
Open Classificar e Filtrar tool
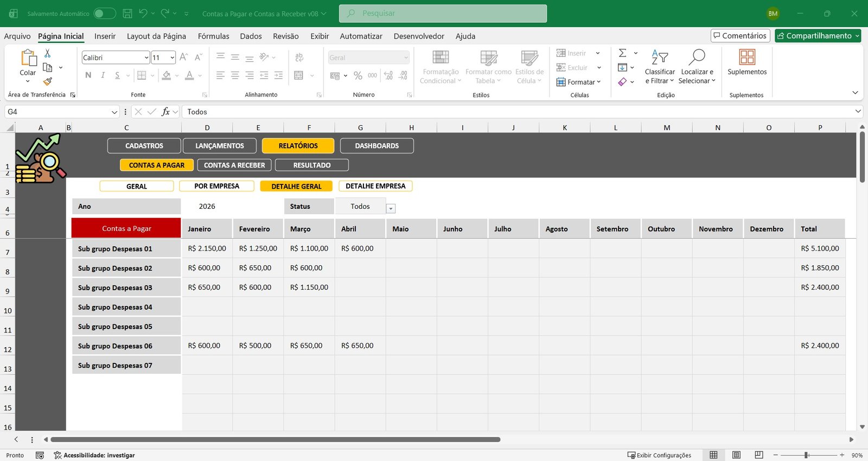(659, 68)
